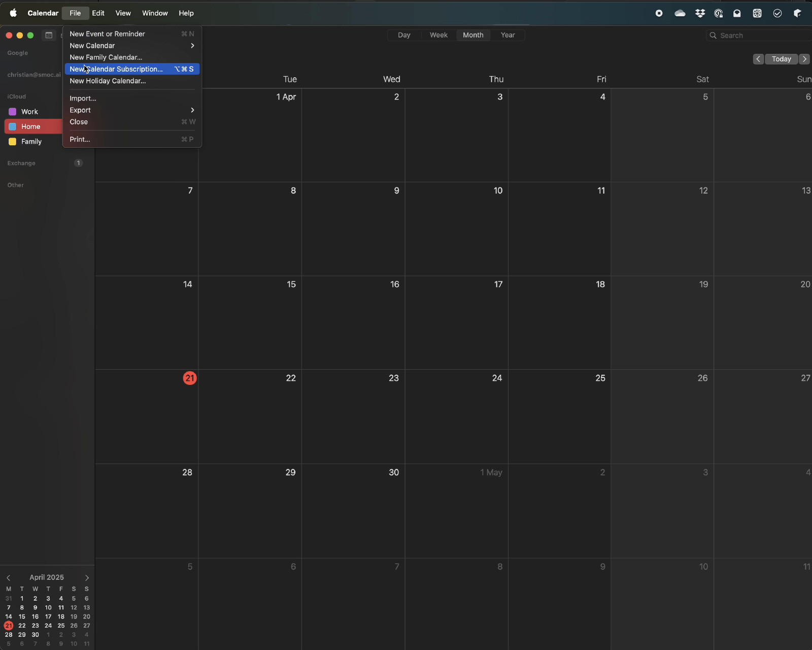Switch to the Week view tab
812x650 pixels.
point(438,35)
